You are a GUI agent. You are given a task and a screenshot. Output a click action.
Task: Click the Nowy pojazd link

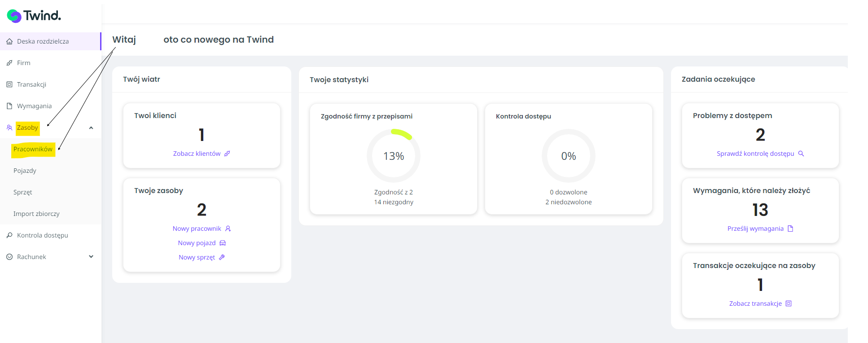pos(197,243)
